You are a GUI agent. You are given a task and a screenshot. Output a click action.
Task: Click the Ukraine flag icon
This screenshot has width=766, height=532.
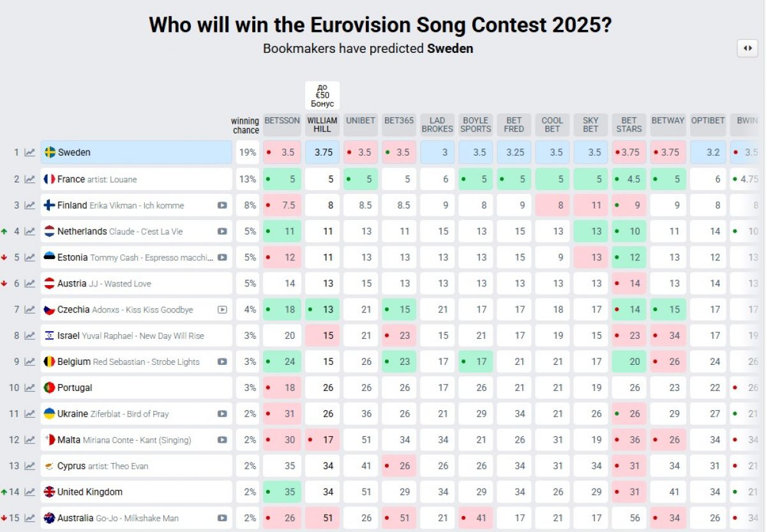(49, 414)
